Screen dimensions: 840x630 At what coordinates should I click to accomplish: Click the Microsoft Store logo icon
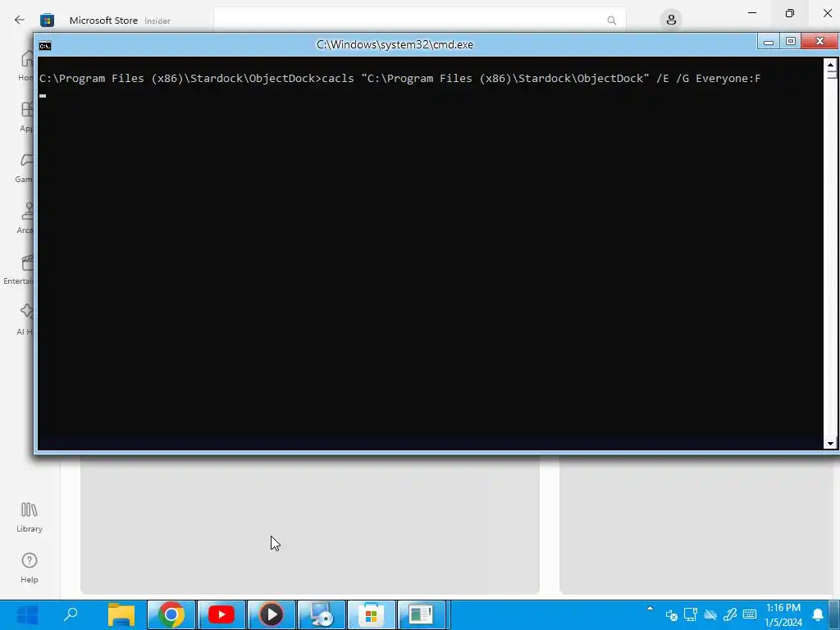click(x=47, y=21)
